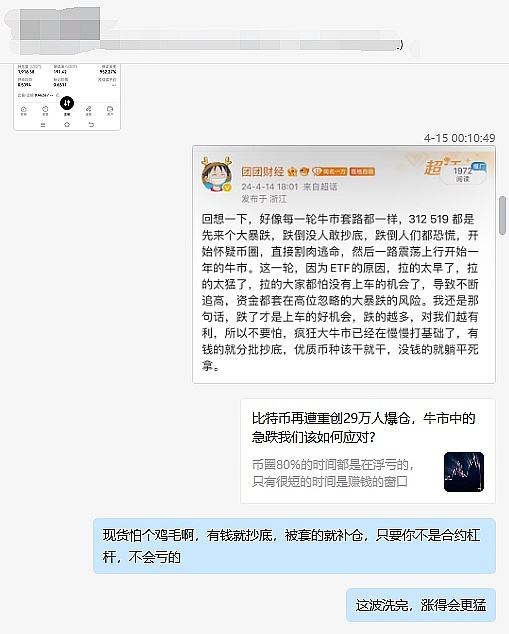Click the 4-15 00:10:49 timestamp

coord(459,138)
